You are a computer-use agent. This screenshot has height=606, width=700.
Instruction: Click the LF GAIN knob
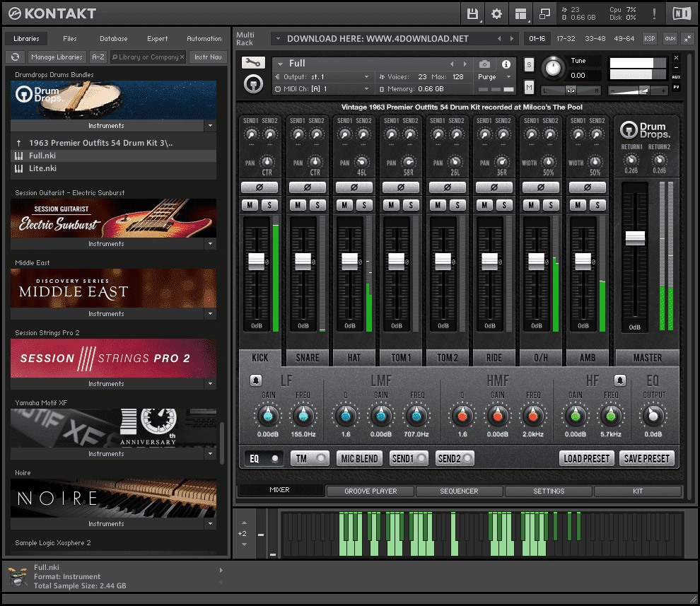(268, 416)
